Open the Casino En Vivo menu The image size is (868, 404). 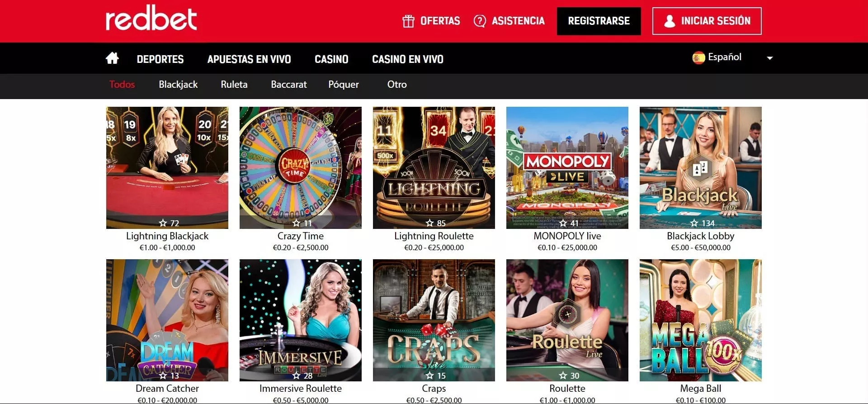[x=407, y=59]
